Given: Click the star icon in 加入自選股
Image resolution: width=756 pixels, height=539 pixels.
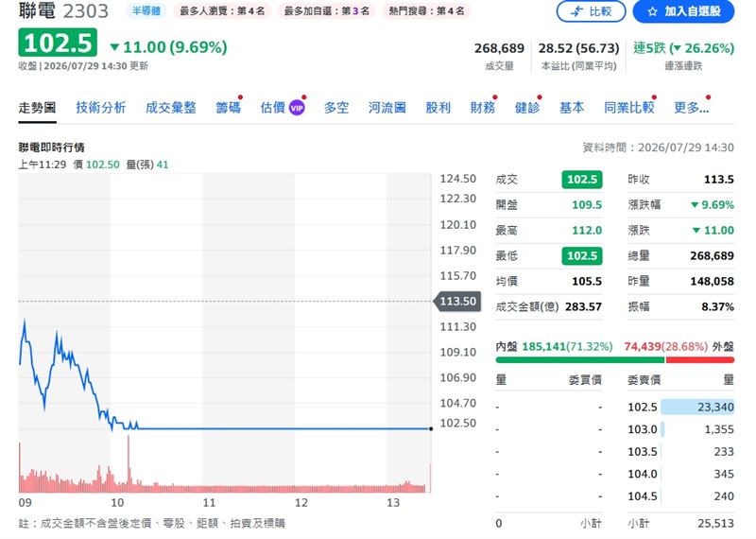Looking at the screenshot, I should coord(652,11).
